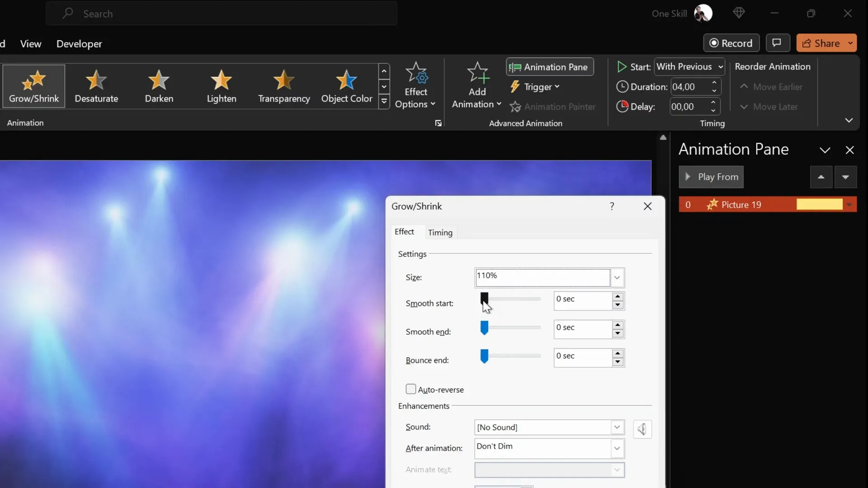868x488 pixels.
Task: Click the Bounce end slider handle
Action: [x=484, y=356]
